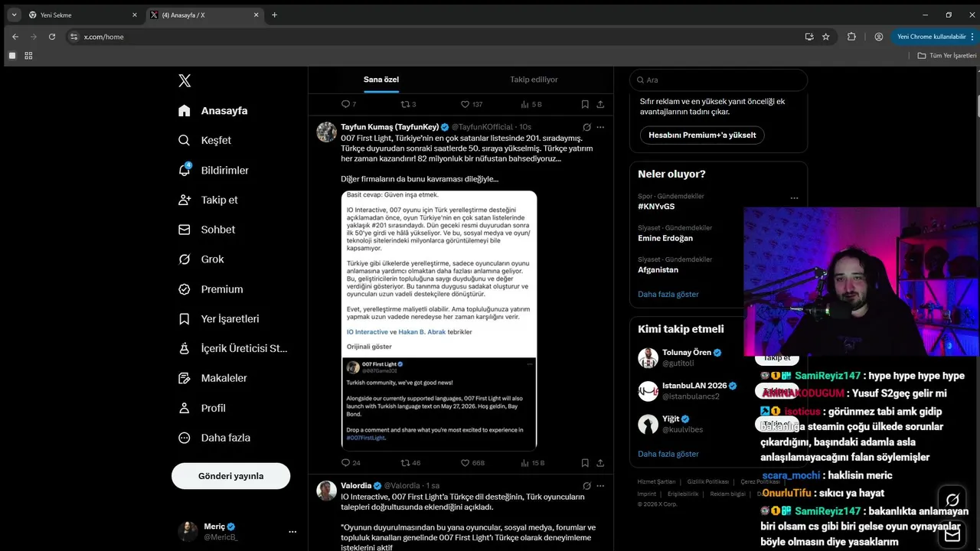Image resolution: width=980 pixels, height=551 pixels.
Task: Open Grok explain icon on Tayfun post
Action: coord(586,127)
